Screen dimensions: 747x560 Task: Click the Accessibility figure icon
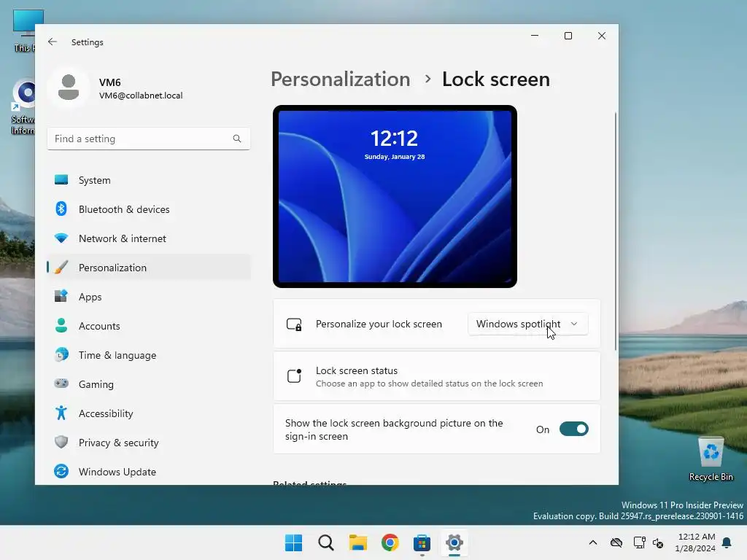[x=61, y=413]
